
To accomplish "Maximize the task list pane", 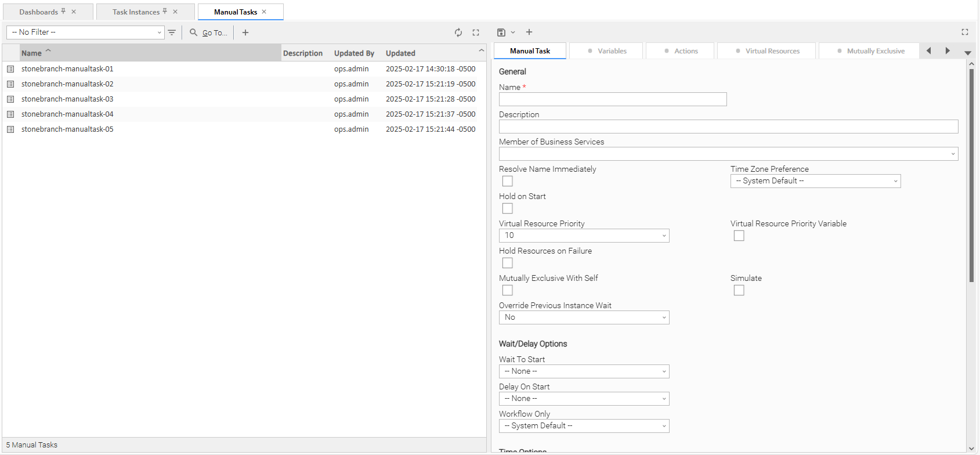I will click(x=476, y=32).
